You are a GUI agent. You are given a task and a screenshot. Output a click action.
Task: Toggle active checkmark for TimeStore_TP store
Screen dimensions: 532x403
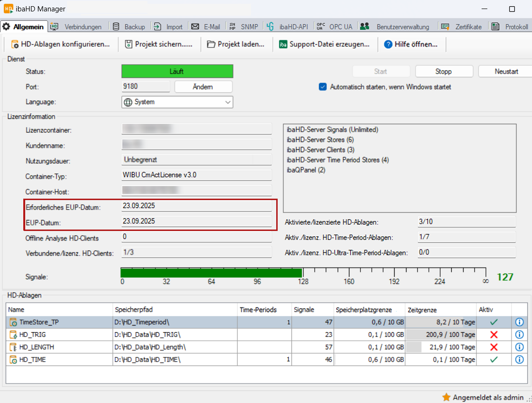click(x=493, y=322)
